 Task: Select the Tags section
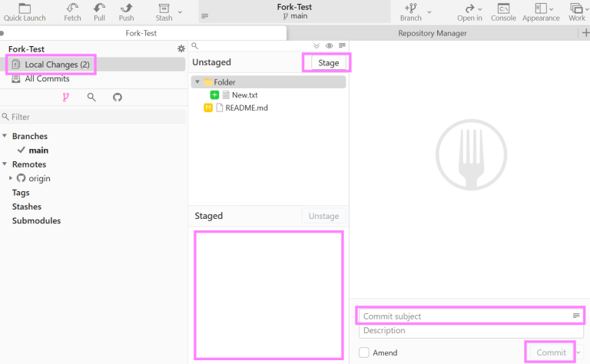tap(21, 193)
